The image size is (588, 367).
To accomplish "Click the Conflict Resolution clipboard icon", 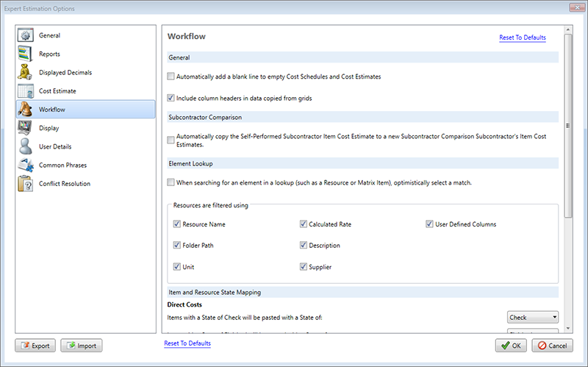I will click(x=26, y=183).
